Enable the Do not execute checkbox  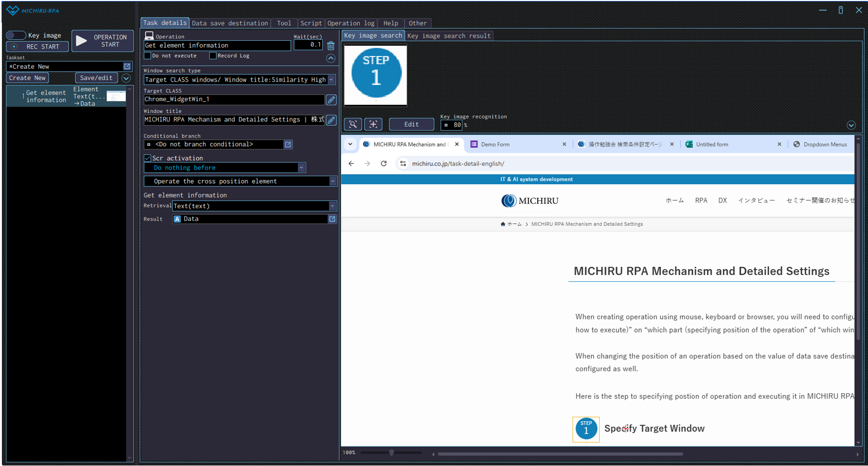point(147,56)
